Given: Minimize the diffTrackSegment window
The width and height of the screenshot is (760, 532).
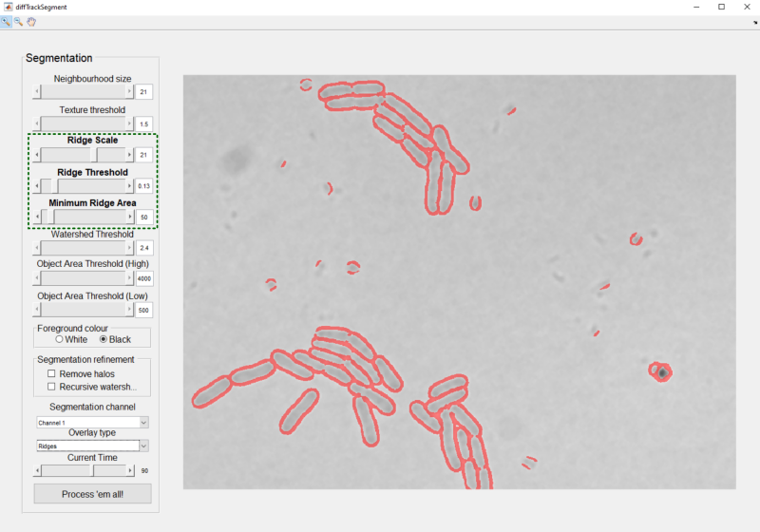Looking at the screenshot, I should (x=696, y=7).
